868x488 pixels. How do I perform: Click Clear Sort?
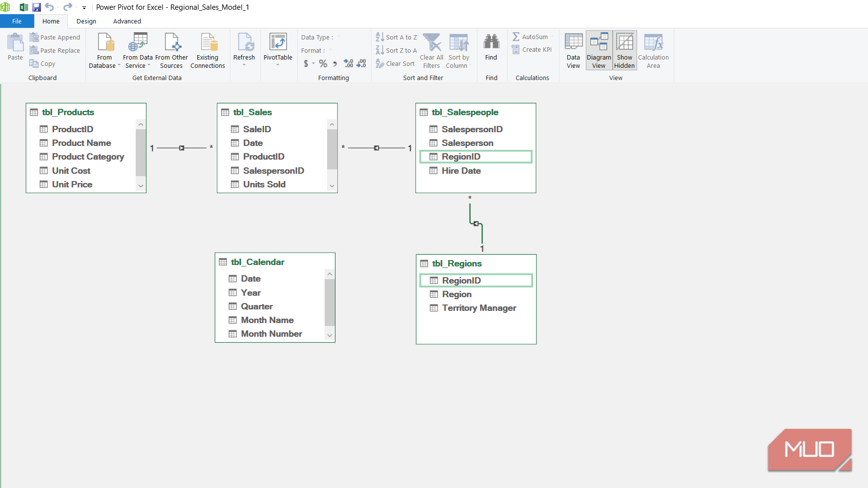click(x=395, y=63)
